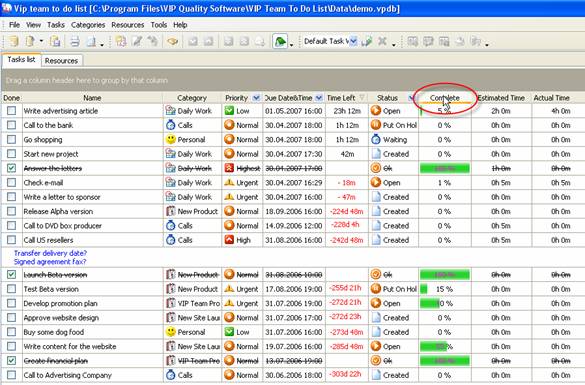Click the Transfer delivery date? note link
Viewport: 585px width, 385px height.
click(x=50, y=253)
